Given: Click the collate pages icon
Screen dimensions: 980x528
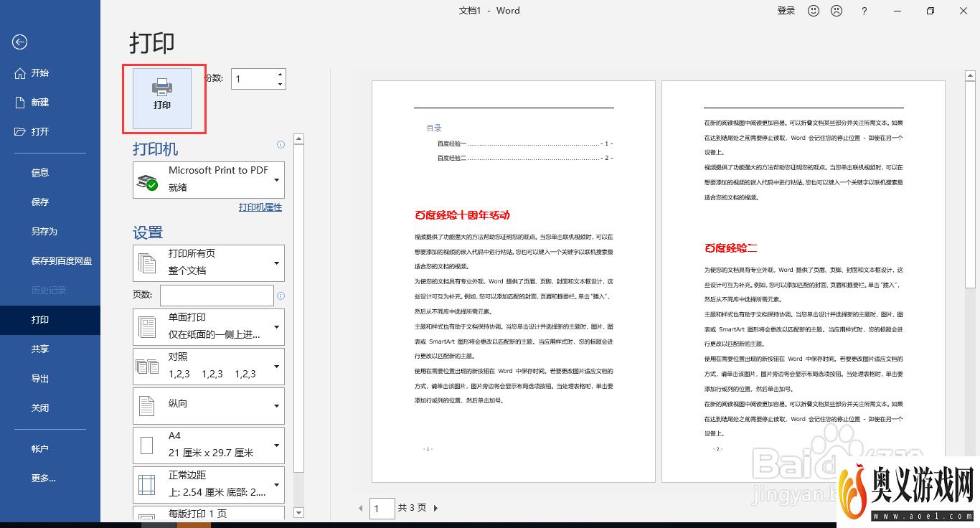Looking at the screenshot, I should tap(147, 367).
